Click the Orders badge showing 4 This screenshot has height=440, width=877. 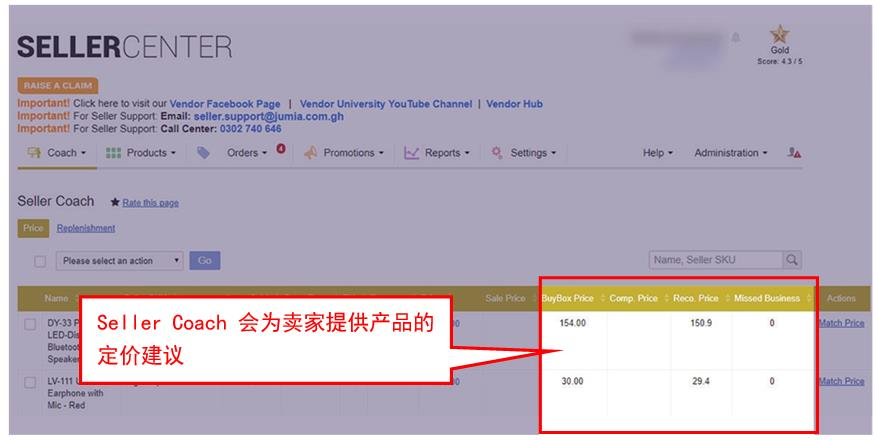pos(281,149)
